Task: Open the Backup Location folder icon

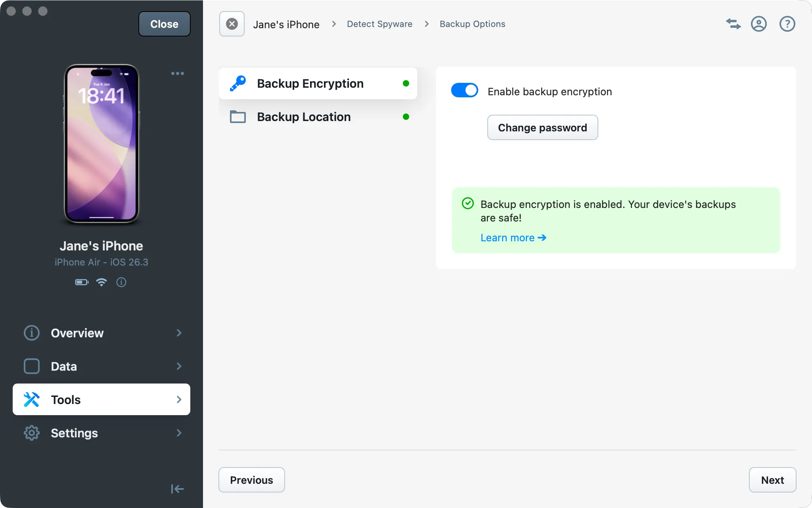Action: click(237, 117)
